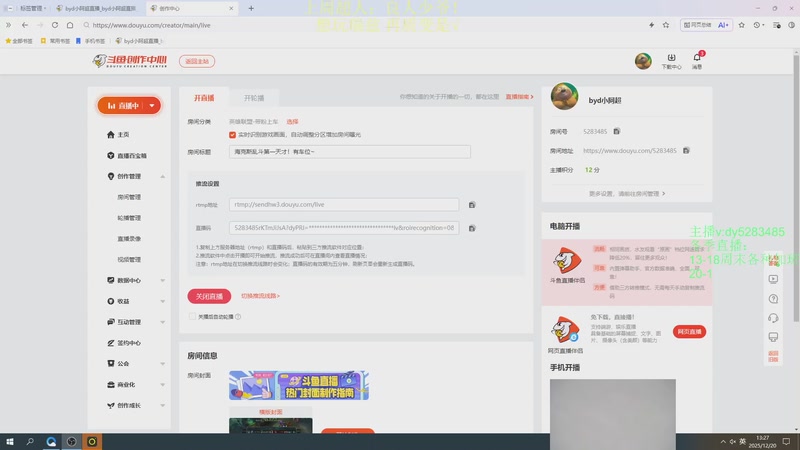Copy the room number 5283485

tap(617, 131)
